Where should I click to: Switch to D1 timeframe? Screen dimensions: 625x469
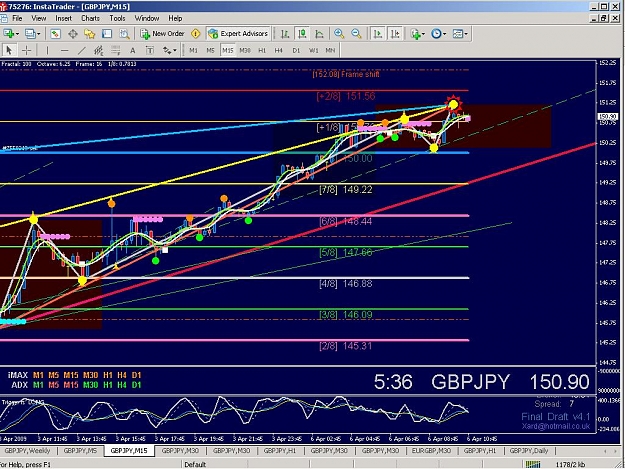point(296,51)
